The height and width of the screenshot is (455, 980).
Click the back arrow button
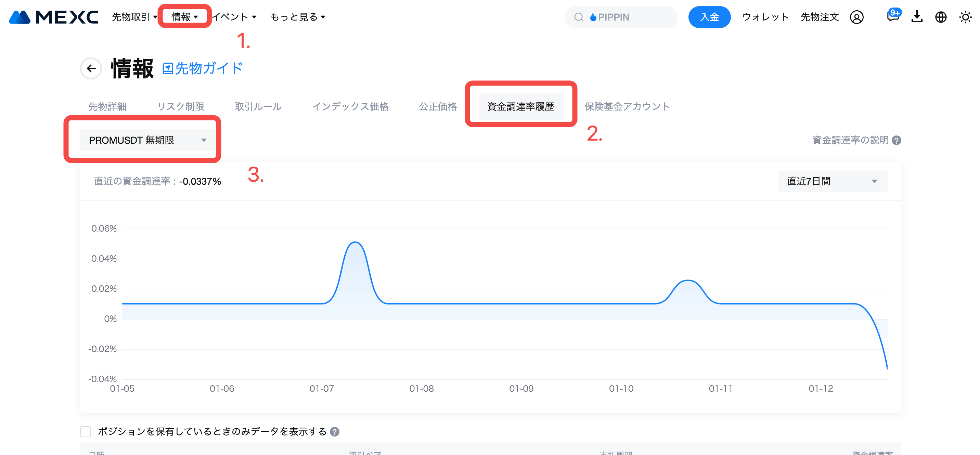[91, 68]
